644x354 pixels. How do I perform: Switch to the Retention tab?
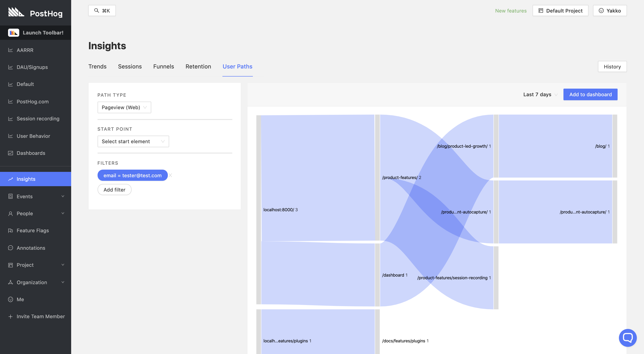198,66
